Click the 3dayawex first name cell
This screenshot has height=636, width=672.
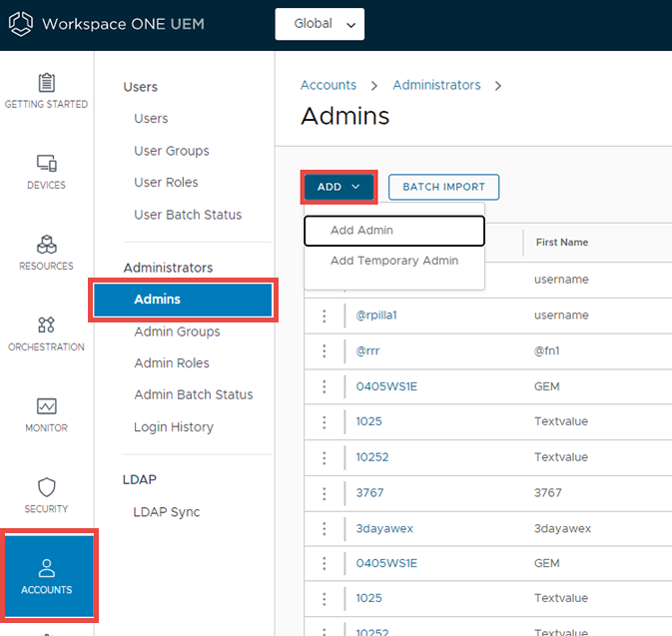562,528
